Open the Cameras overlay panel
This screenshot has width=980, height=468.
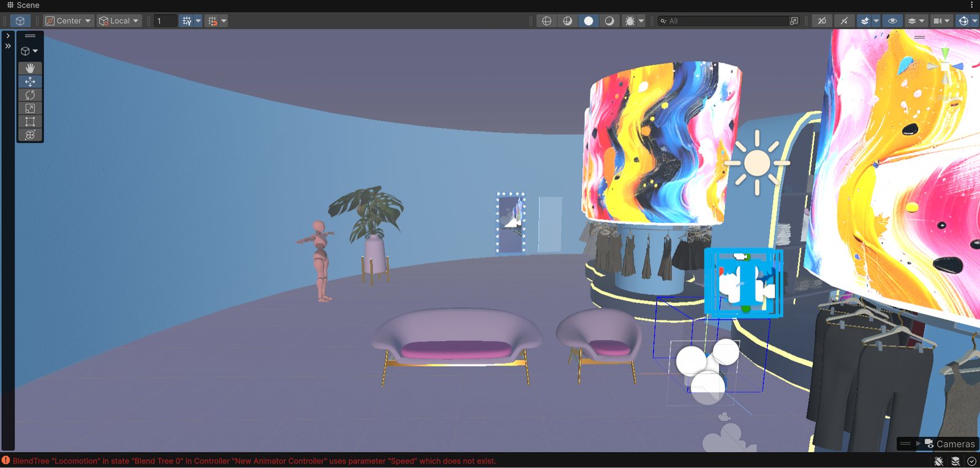click(949, 444)
